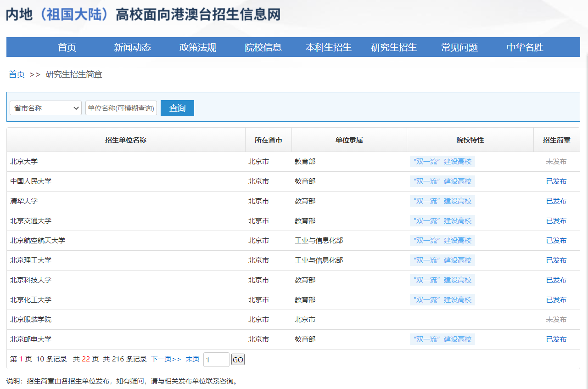This screenshot has width=588, height=389.
Task: Open 已发布 brochure for 北京化工大学
Action: tap(556, 300)
